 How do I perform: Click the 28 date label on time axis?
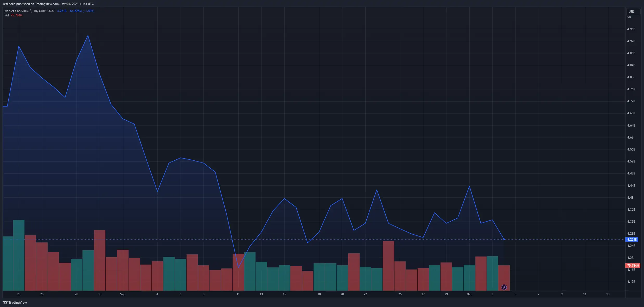click(x=76, y=294)
